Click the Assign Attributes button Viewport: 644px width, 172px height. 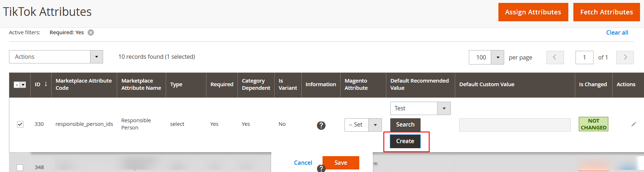533,12
